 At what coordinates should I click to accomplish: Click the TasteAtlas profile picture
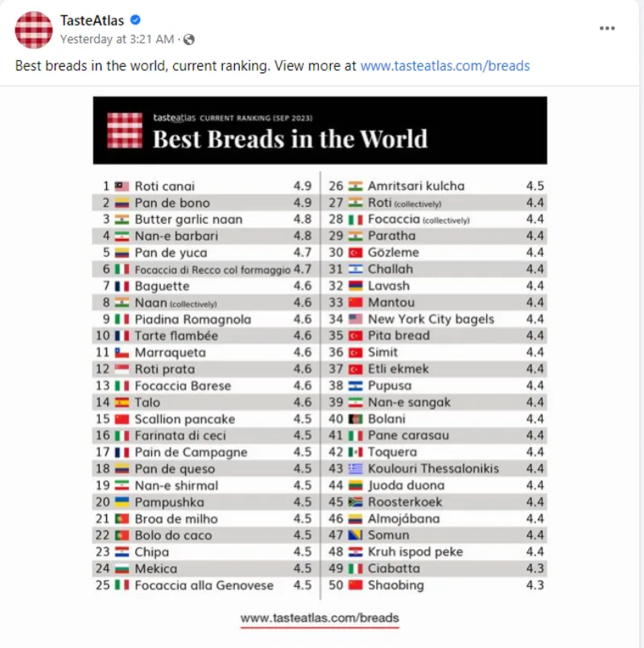coord(34,31)
